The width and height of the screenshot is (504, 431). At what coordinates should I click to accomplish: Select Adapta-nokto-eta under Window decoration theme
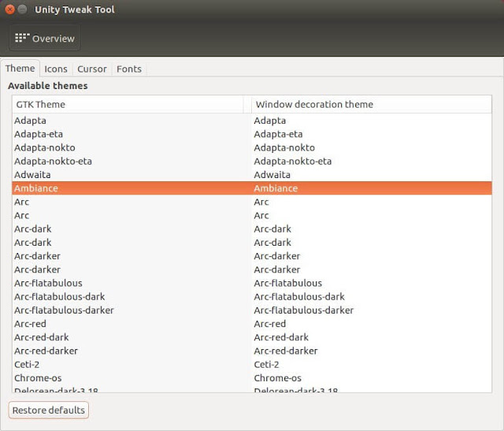(x=293, y=162)
